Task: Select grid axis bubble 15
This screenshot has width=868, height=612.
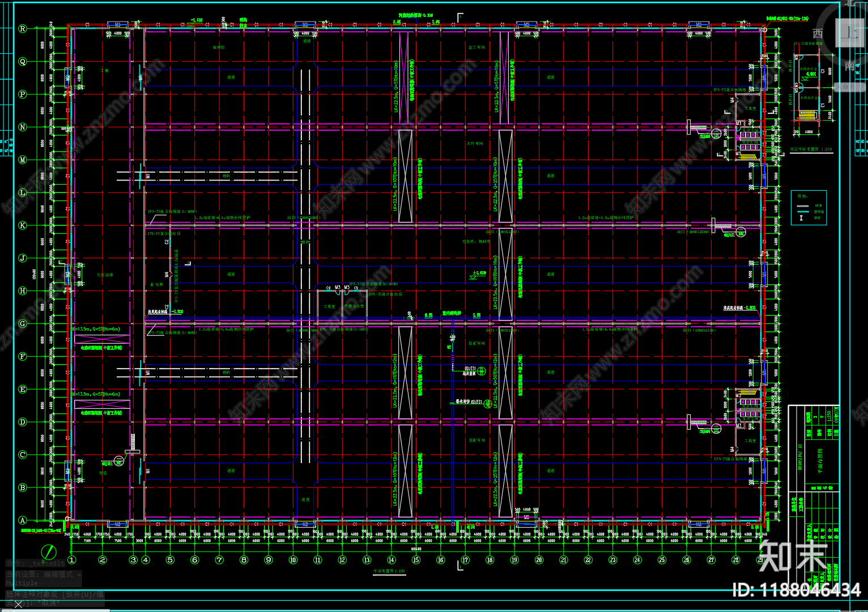Action: point(416,560)
